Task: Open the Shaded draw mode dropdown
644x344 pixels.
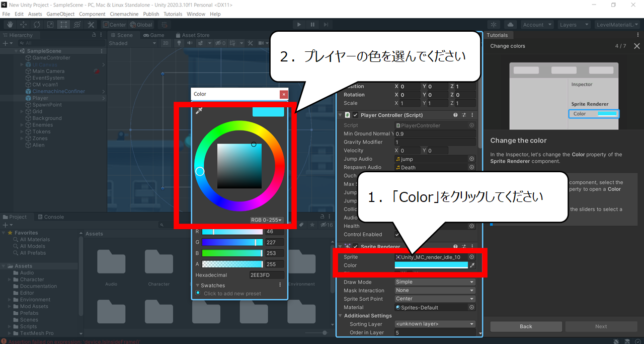Action: click(133, 43)
